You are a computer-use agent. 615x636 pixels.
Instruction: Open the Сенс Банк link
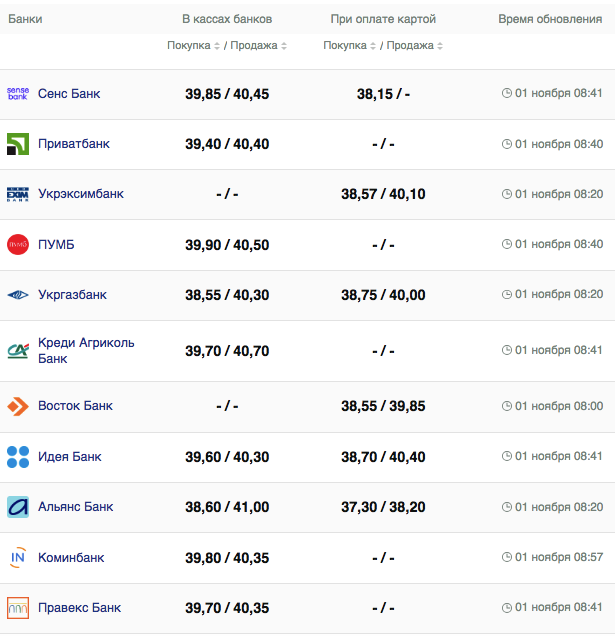click(69, 93)
